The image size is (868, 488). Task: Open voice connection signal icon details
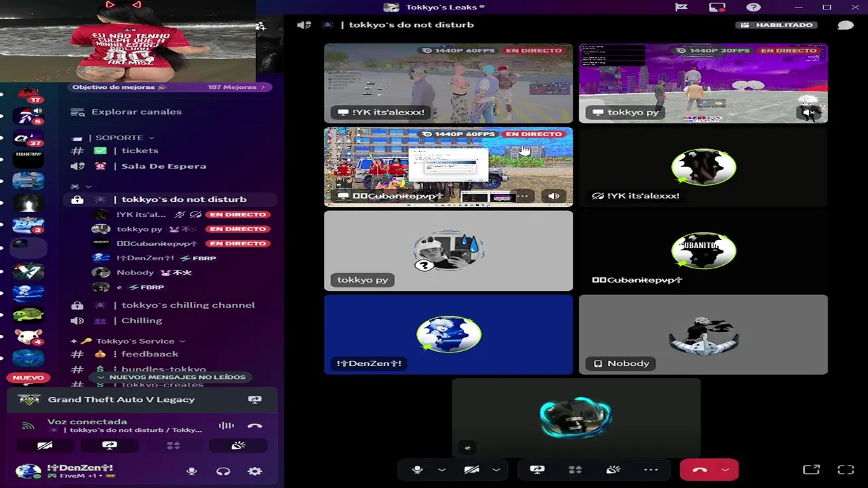(x=28, y=426)
